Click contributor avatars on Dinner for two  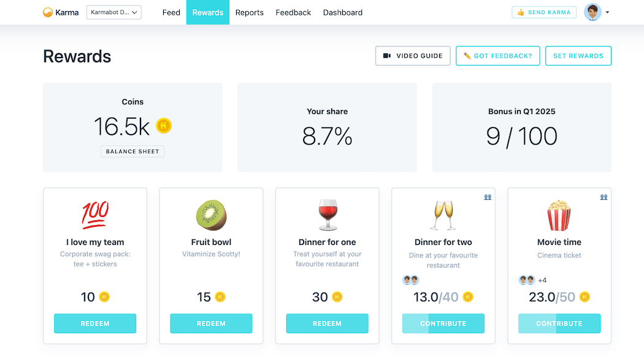[410, 280]
